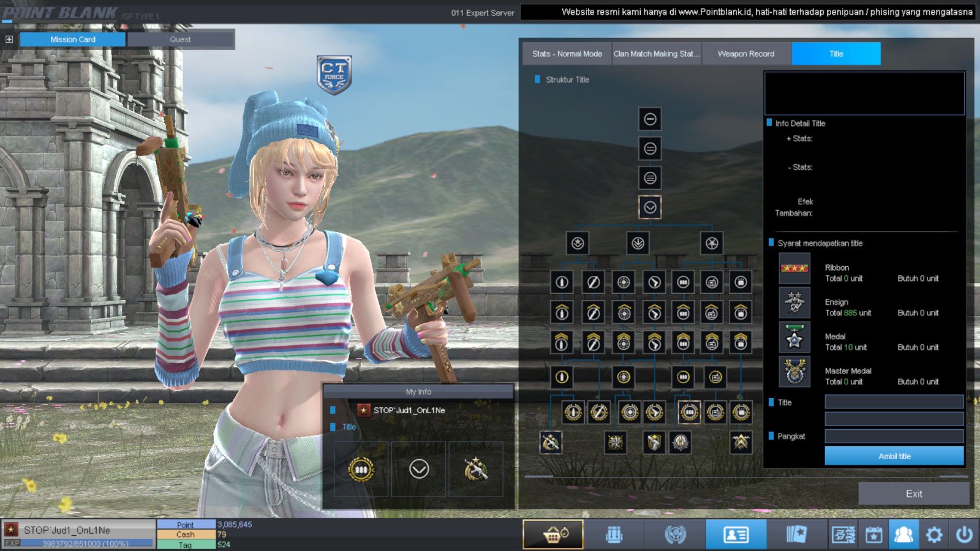Switch to the Quest tab

coord(180,39)
